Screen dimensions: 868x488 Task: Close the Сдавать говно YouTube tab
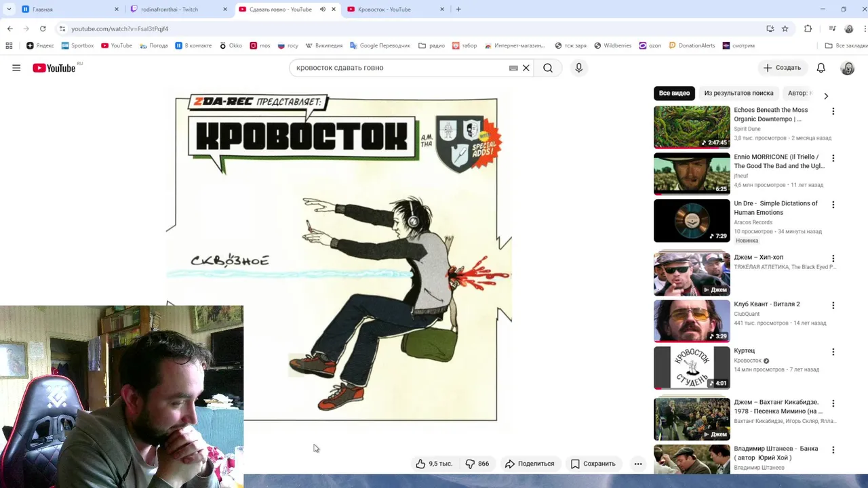[334, 9]
